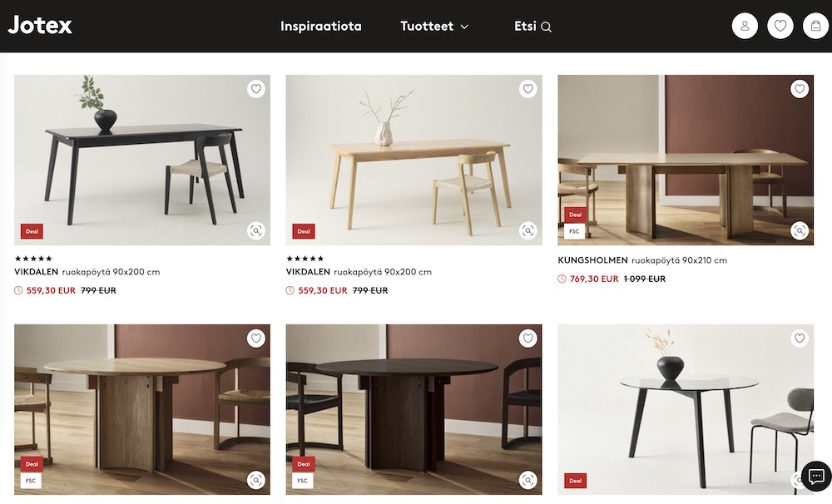Click the chevron beside Tuotteet
Screen dimensions: 832x504
tap(464, 27)
